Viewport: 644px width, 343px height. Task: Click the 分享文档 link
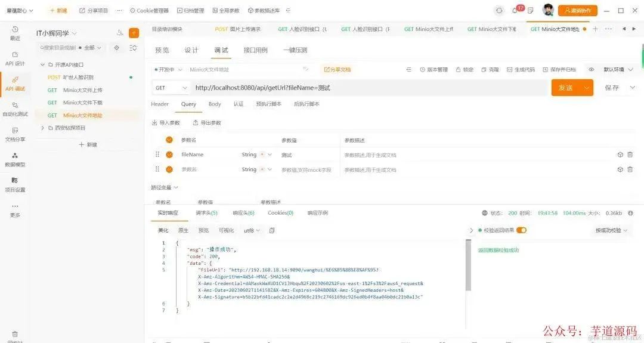click(337, 69)
